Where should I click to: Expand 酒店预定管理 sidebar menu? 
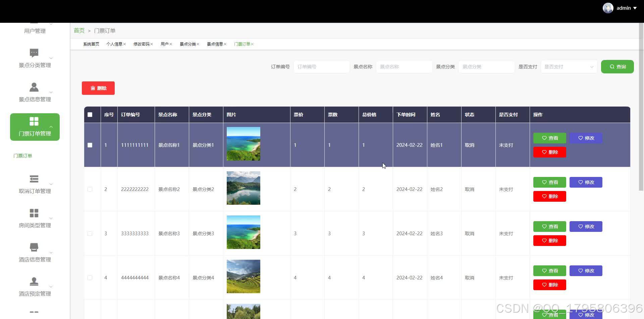click(x=51, y=287)
